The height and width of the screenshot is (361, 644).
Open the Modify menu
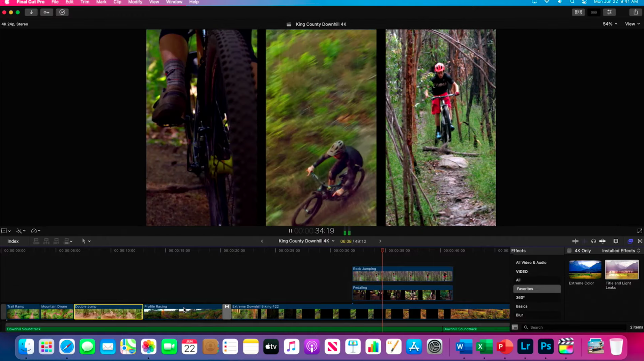click(x=135, y=2)
